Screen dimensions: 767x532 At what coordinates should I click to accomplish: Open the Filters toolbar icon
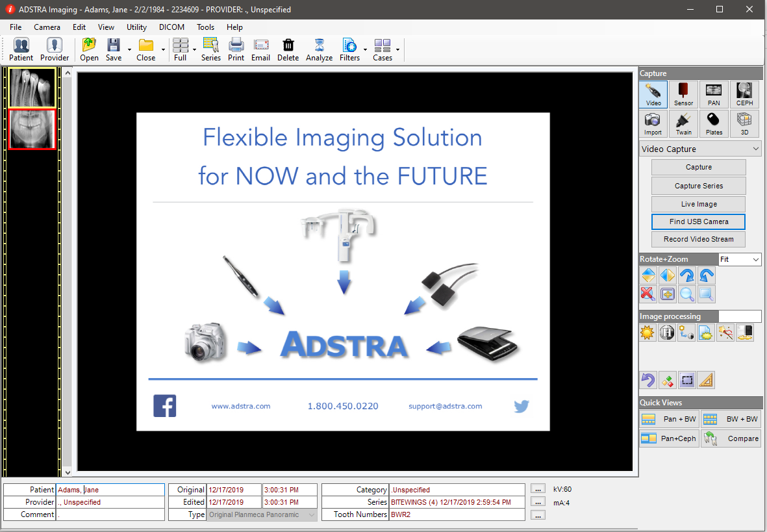(x=349, y=49)
